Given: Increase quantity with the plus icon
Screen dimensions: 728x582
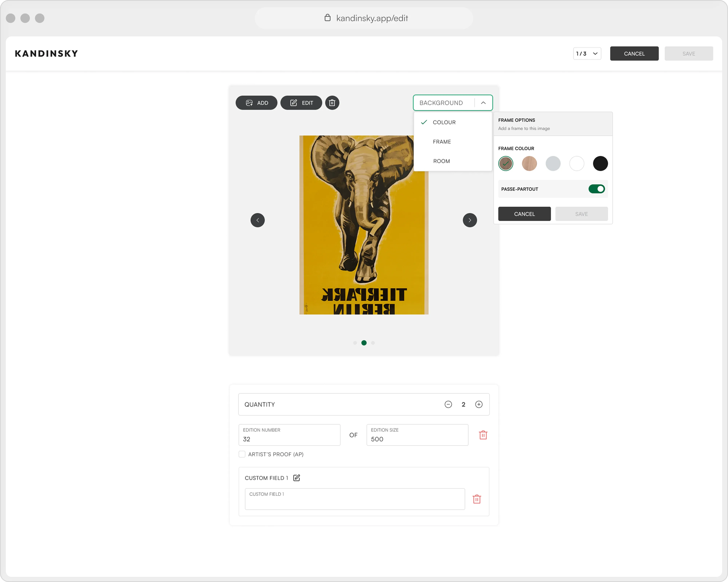Looking at the screenshot, I should [x=478, y=404].
